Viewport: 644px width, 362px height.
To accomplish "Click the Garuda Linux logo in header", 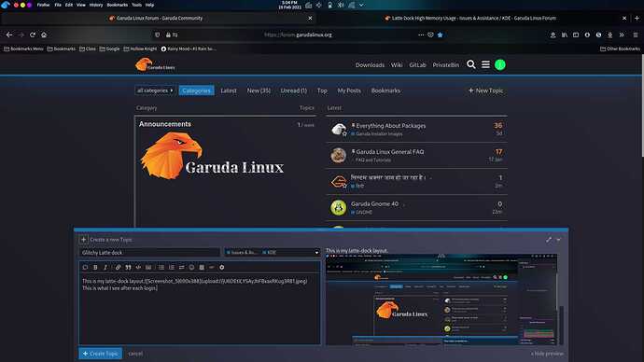I will 155,65.
